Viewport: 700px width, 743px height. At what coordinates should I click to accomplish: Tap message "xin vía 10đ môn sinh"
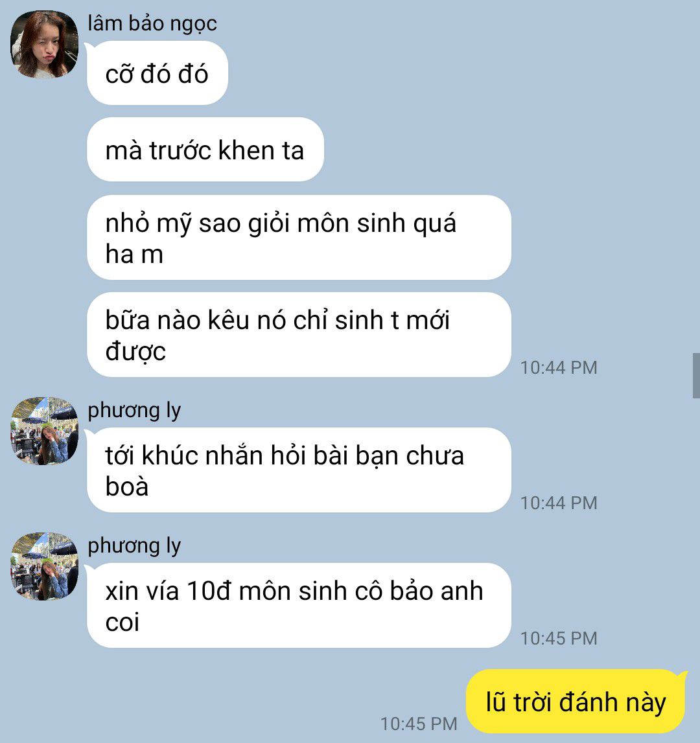pyautogui.click(x=299, y=605)
